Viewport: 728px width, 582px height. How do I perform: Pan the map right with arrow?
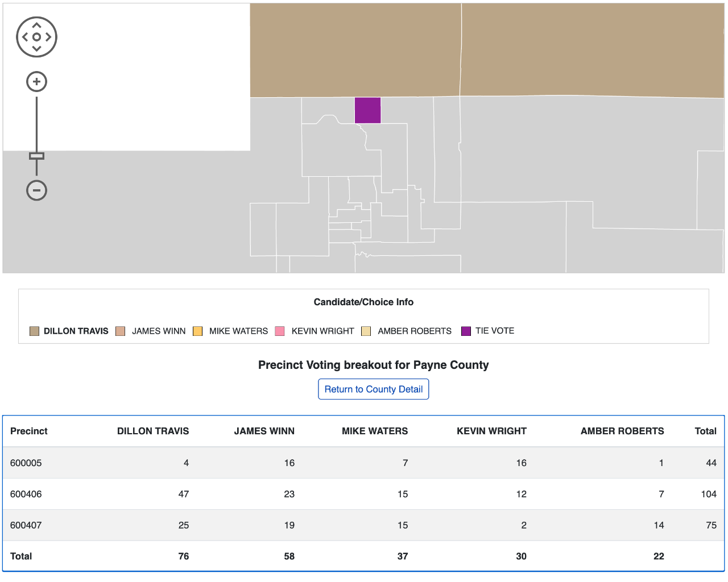coord(49,37)
